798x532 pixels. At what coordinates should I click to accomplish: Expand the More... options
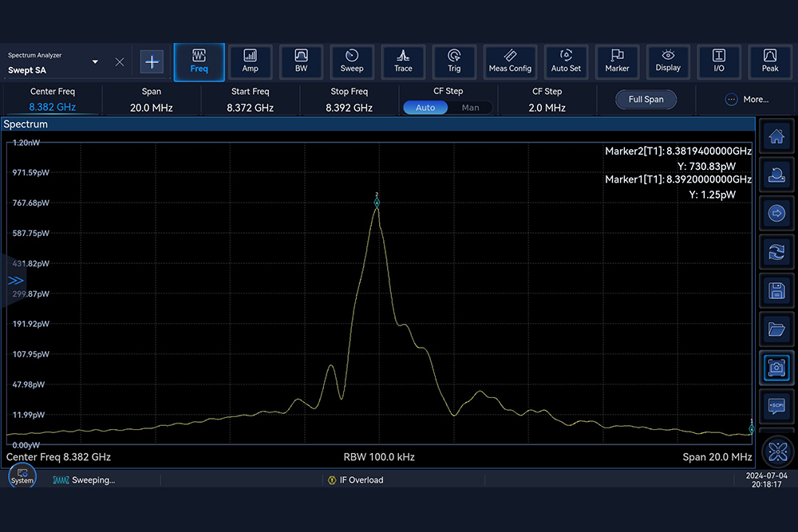tap(747, 100)
